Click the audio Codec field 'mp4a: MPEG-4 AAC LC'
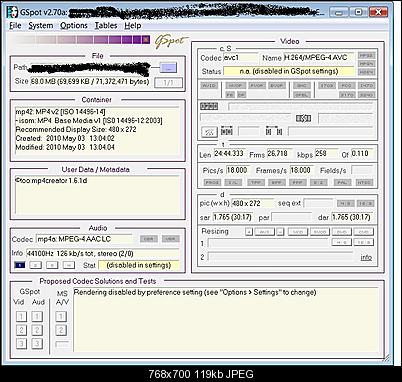 click(x=84, y=239)
